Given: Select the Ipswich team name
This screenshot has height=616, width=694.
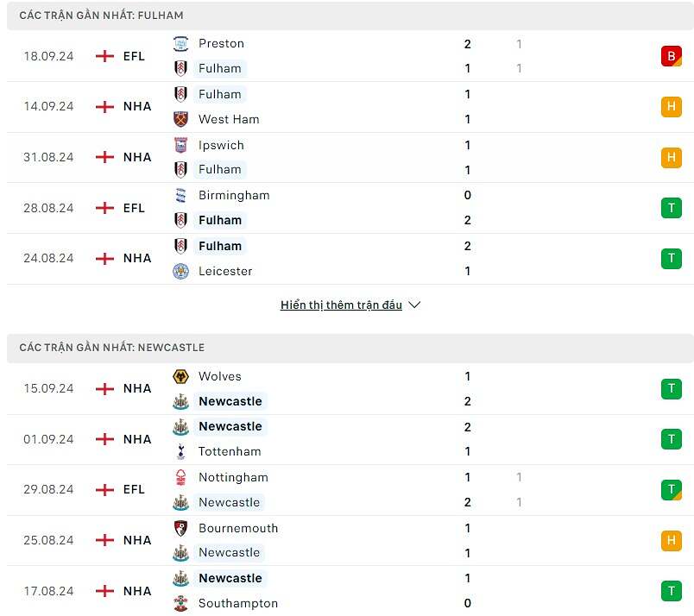Looking at the screenshot, I should tap(221, 145).
